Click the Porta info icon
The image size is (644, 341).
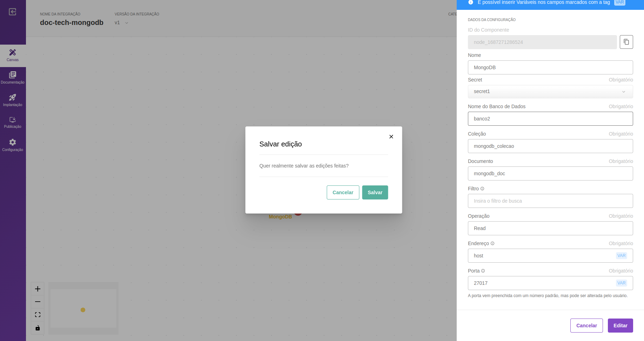483,271
